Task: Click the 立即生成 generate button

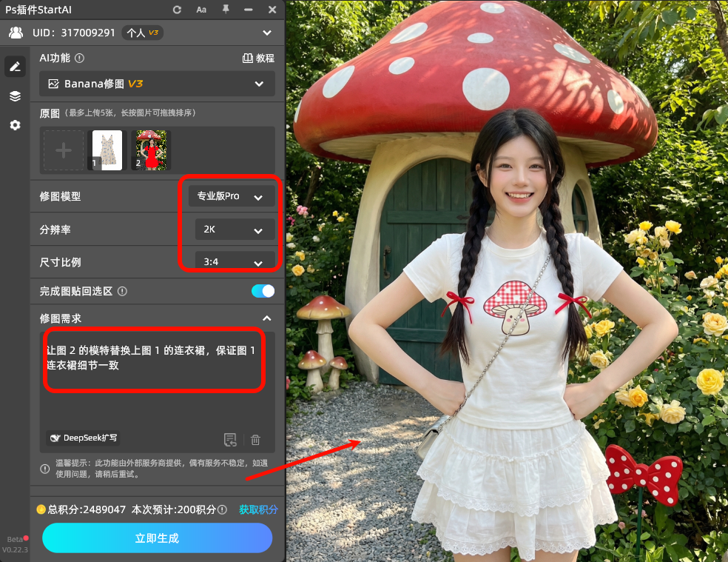Action: [156, 538]
